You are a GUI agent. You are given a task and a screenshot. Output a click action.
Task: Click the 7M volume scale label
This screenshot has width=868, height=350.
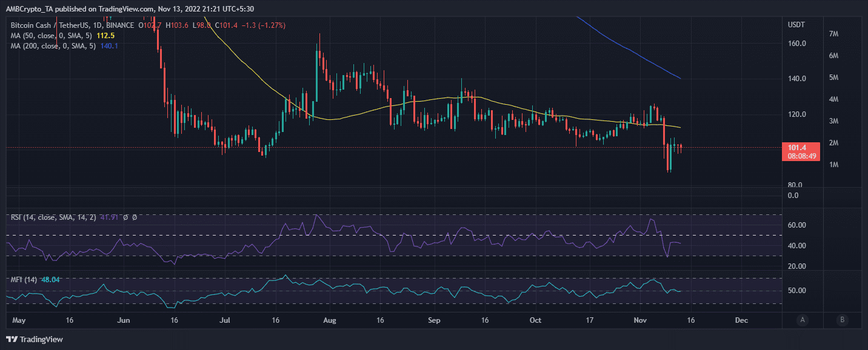pyautogui.click(x=833, y=34)
